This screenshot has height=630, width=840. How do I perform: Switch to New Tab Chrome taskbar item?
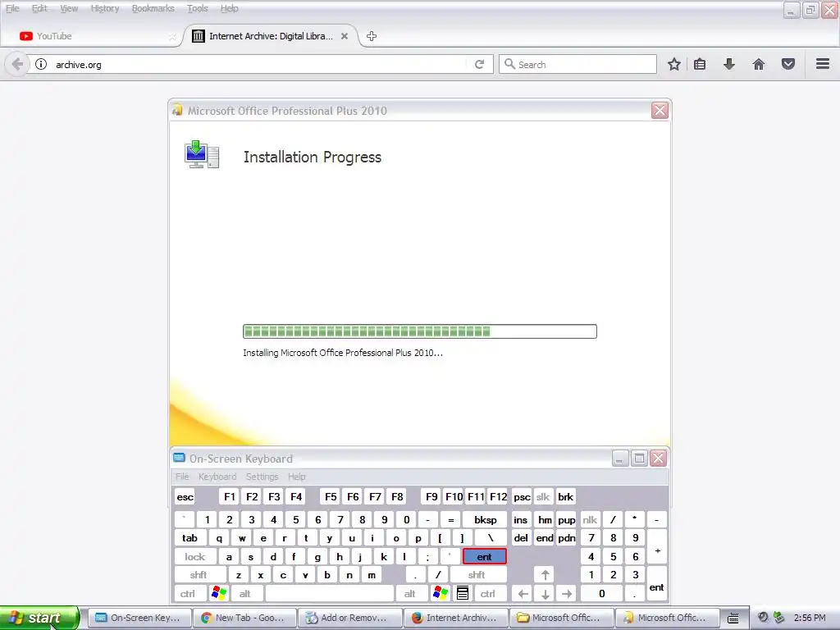[x=244, y=618]
